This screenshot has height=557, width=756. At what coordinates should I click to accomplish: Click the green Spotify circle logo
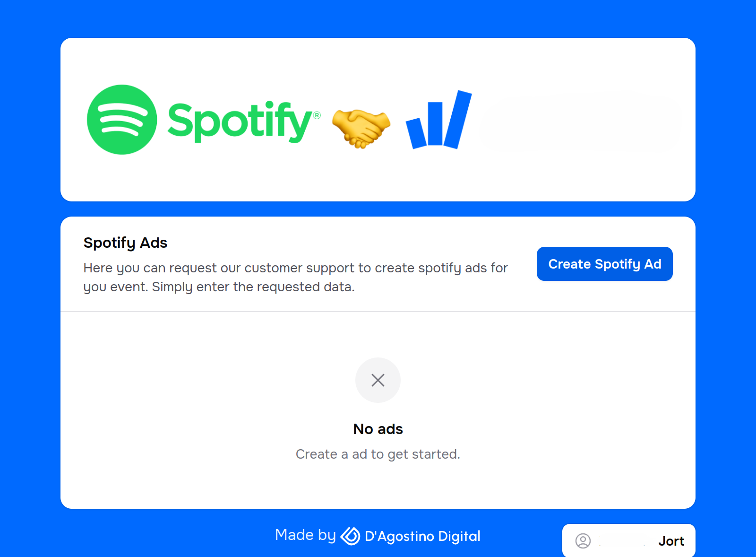click(122, 120)
